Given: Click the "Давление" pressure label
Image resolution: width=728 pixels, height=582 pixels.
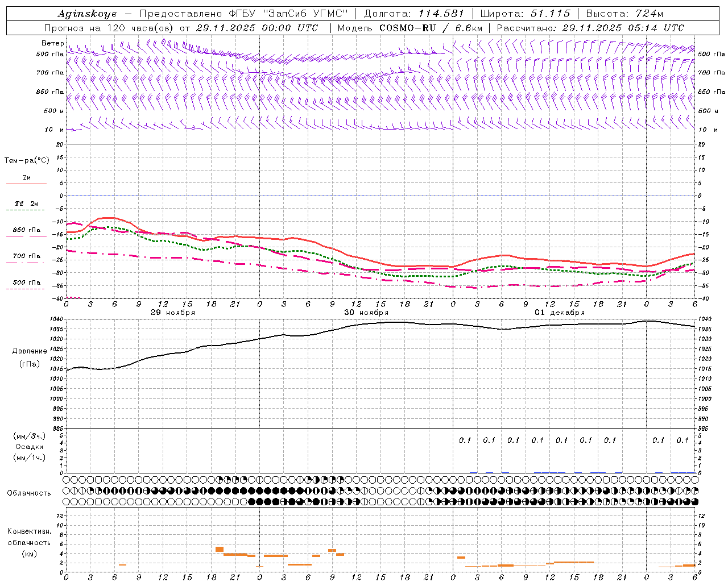Looking at the screenshot, I should (30, 351).
